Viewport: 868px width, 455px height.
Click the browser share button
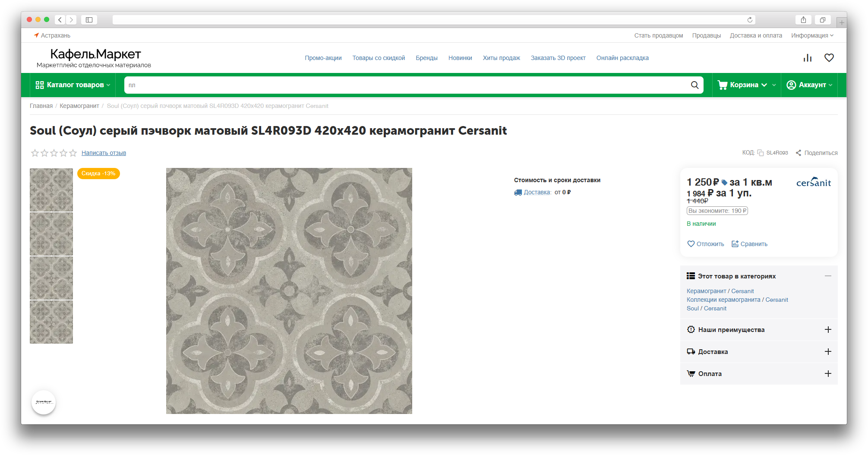pyautogui.click(x=803, y=20)
